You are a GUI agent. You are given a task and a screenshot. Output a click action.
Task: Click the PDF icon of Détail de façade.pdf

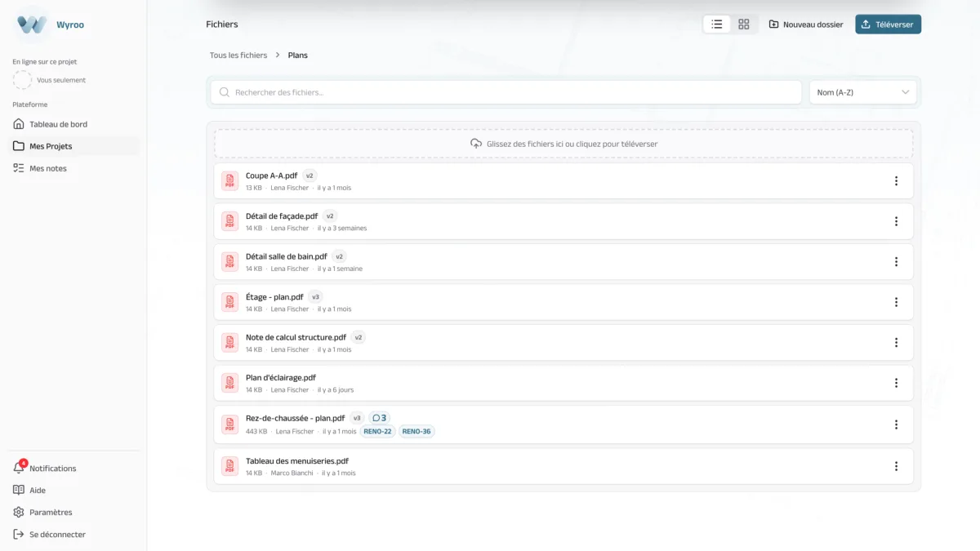230,221
